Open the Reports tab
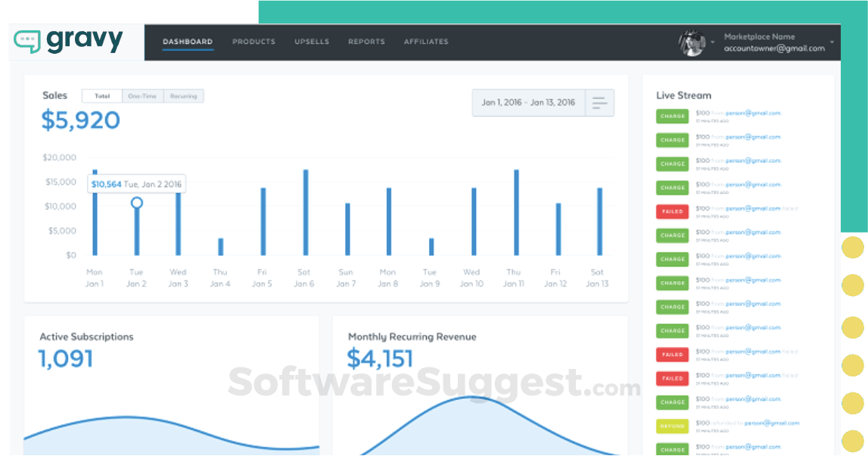The height and width of the screenshot is (456, 868). tap(366, 42)
